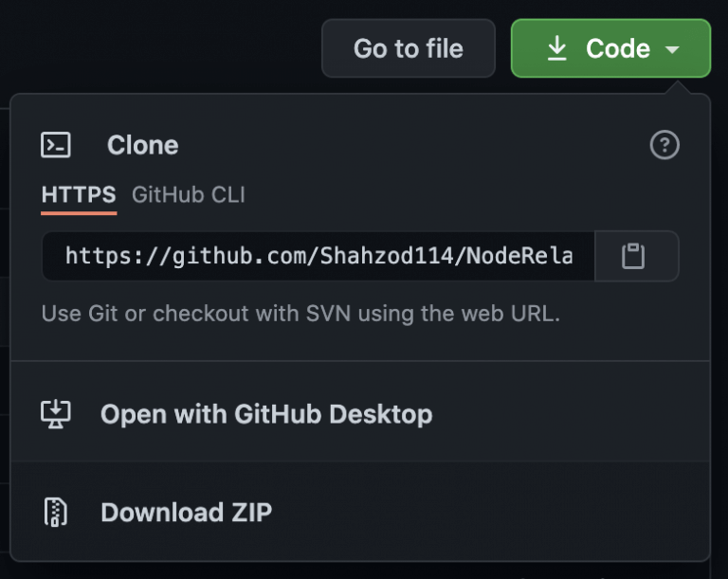
Task: Click the desktop download icon for GitHub Desktop
Action: pyautogui.click(x=56, y=414)
